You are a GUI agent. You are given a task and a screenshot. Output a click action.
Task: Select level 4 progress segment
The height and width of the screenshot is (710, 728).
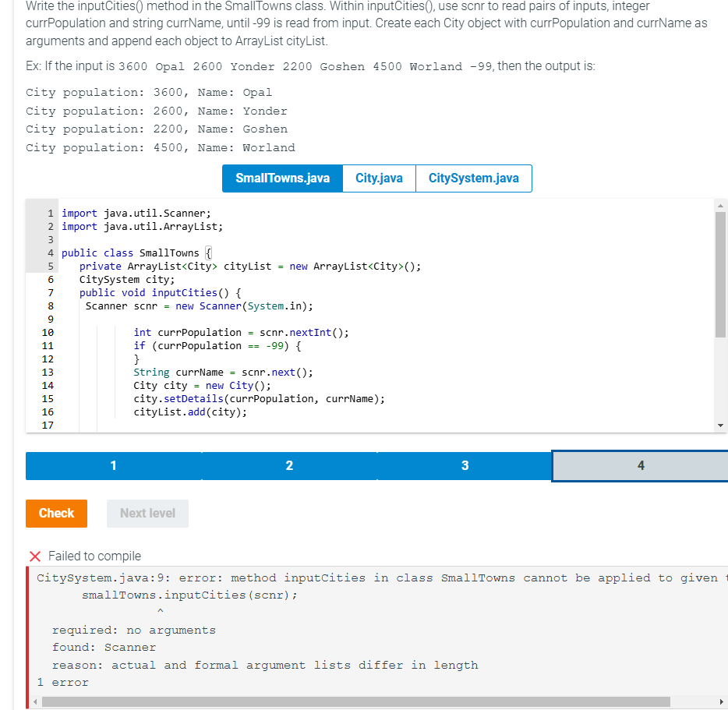(x=640, y=466)
